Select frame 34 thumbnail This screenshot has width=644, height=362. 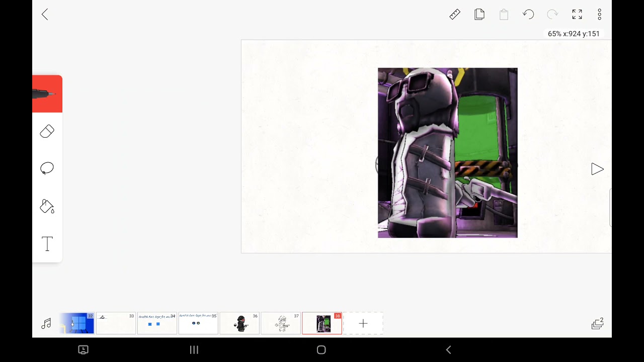click(157, 323)
